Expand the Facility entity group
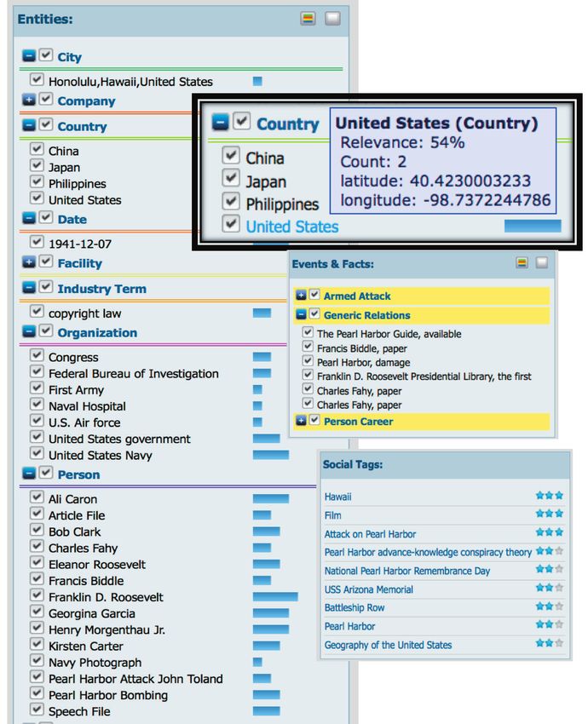 pos(29,262)
